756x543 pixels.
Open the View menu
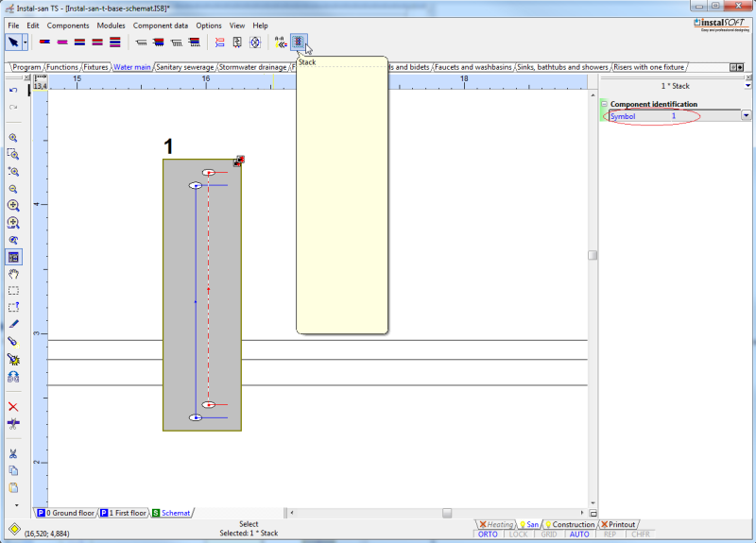[x=237, y=25]
